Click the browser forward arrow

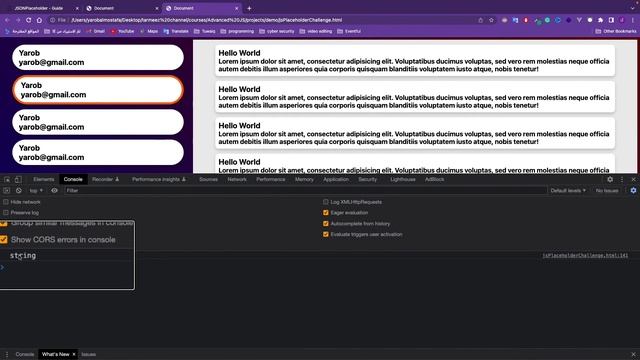[18, 20]
